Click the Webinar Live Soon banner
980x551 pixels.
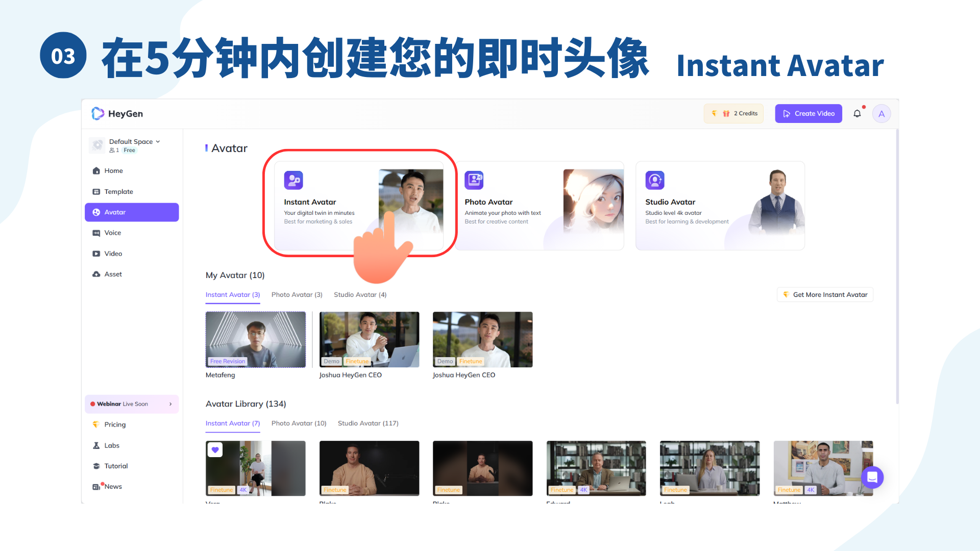[x=132, y=404]
